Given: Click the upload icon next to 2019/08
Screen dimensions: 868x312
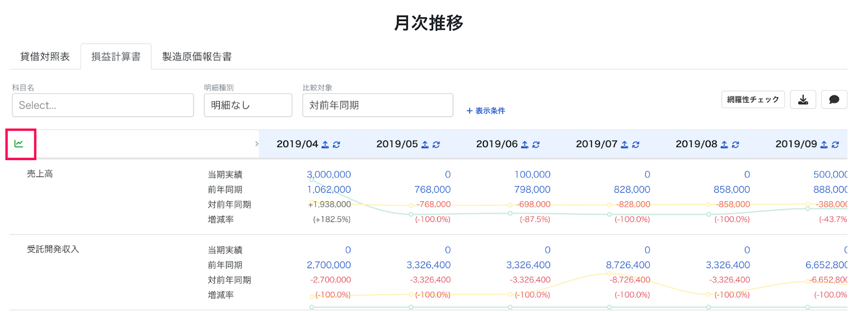Looking at the screenshot, I should tap(724, 144).
